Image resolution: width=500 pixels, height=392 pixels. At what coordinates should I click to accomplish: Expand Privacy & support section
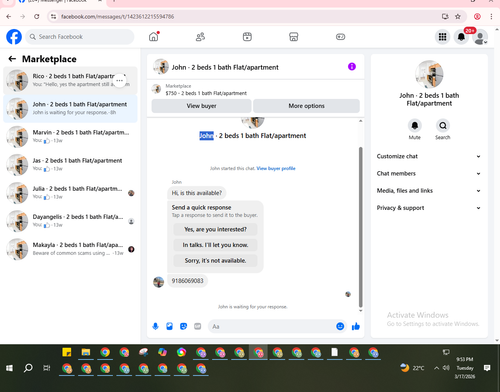(429, 208)
